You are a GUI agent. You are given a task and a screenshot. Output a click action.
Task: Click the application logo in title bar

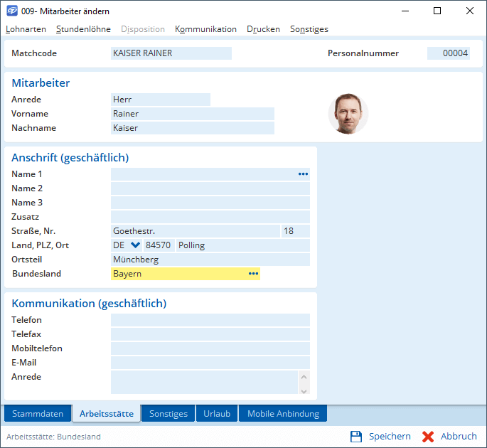pyautogui.click(x=11, y=11)
